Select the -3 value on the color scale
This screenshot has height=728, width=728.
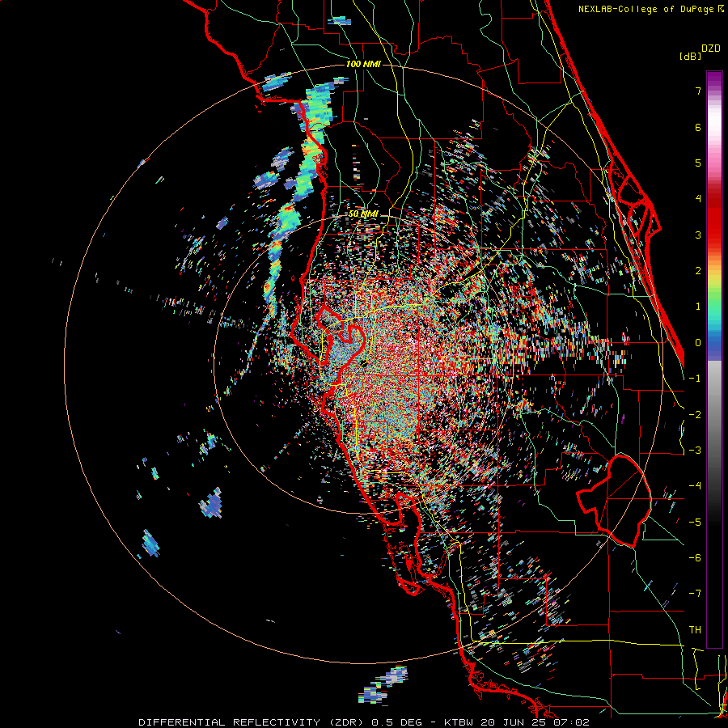point(695,451)
